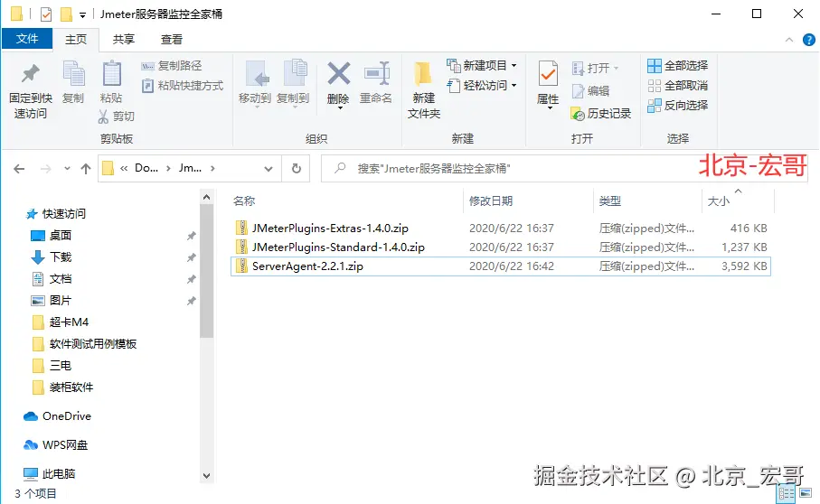The width and height of the screenshot is (820, 504).
Task: Open the Move to command
Action: (255, 84)
